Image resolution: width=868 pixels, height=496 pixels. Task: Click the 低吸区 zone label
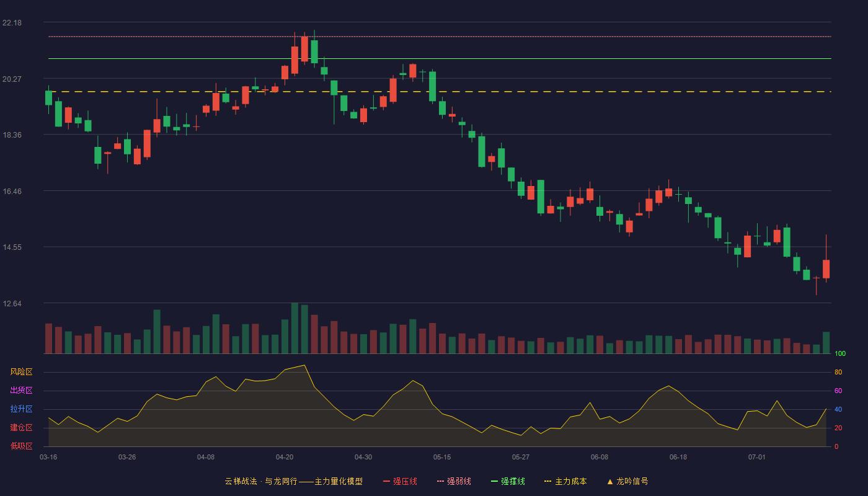(21, 446)
